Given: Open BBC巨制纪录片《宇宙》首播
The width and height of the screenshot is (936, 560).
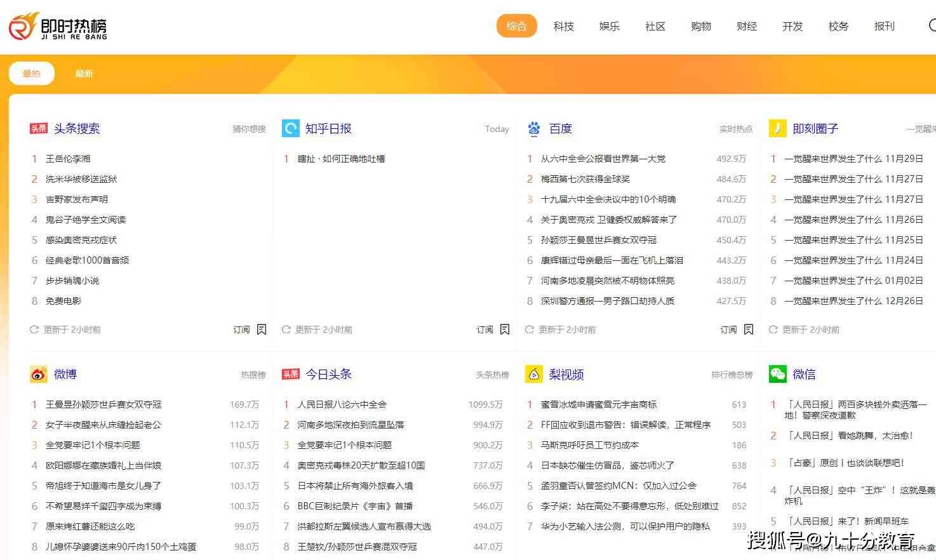Looking at the screenshot, I should pyautogui.click(x=355, y=506).
